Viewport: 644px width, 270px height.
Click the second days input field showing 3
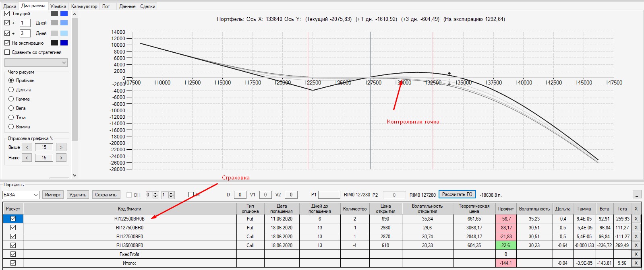click(x=25, y=33)
